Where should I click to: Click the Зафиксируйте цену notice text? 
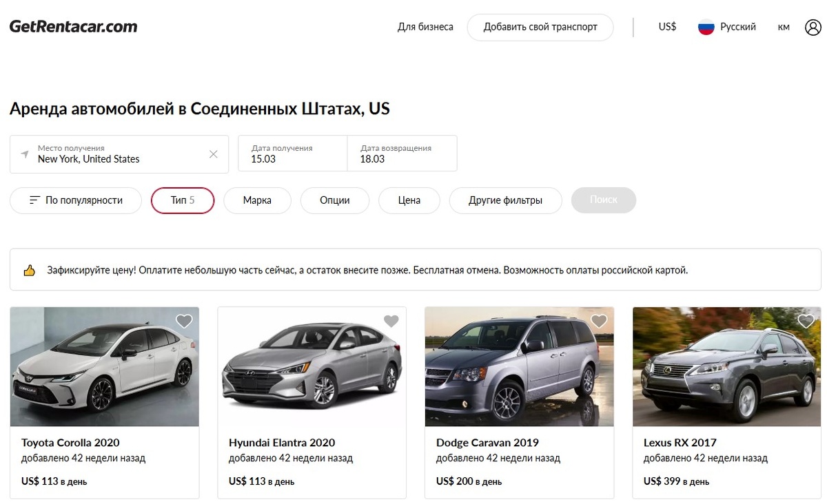(x=367, y=271)
